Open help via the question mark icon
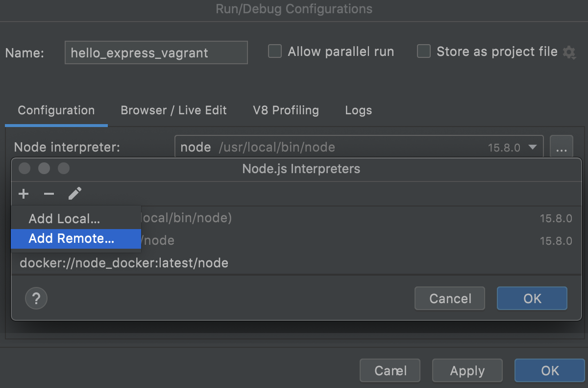This screenshot has width=588, height=388. (x=36, y=298)
